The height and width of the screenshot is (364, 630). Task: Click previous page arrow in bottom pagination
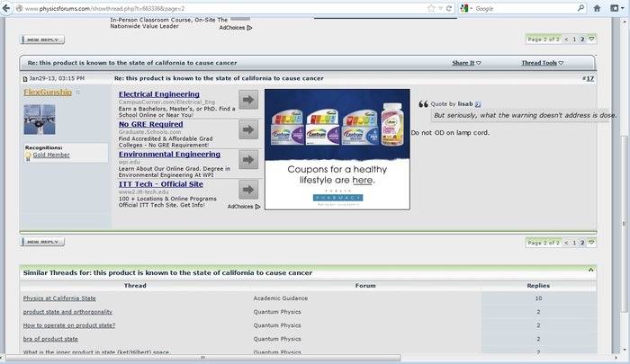pyautogui.click(x=566, y=243)
